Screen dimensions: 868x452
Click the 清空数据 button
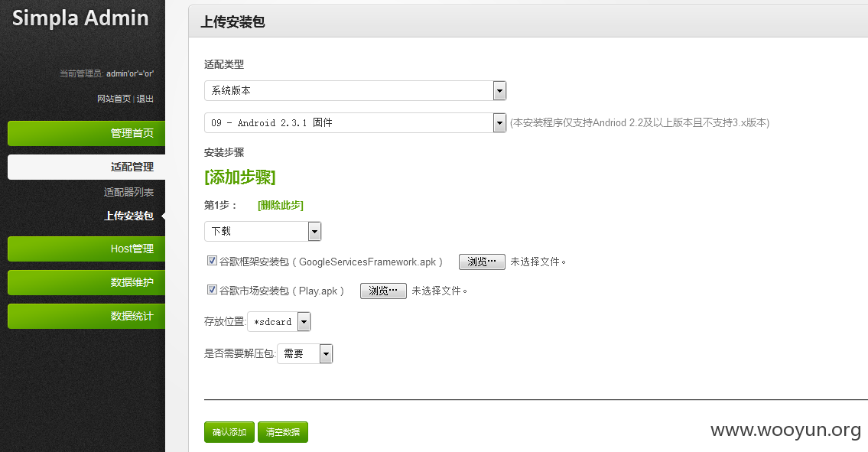point(283,432)
